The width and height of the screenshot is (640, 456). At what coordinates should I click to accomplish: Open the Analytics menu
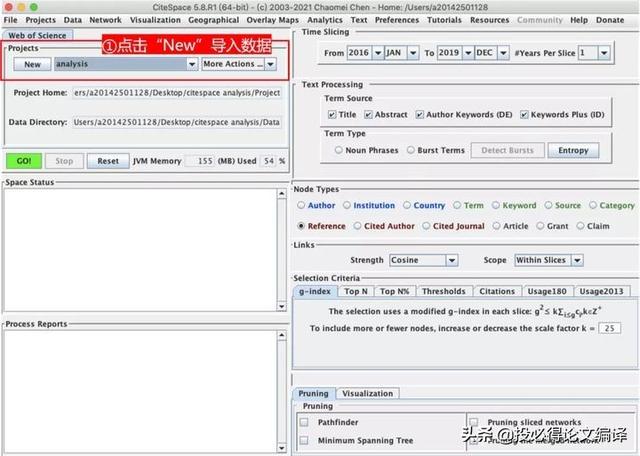325,20
